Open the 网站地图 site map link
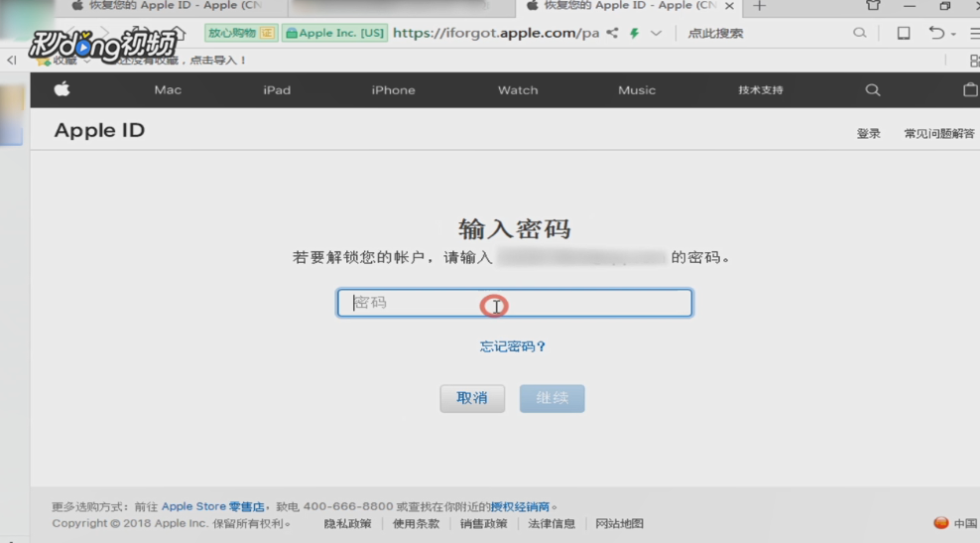 tap(619, 523)
